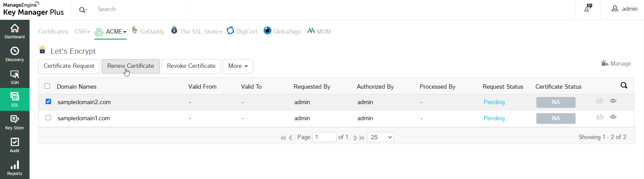
Task: Switch to the GoDaddy tab
Action: pyautogui.click(x=148, y=32)
